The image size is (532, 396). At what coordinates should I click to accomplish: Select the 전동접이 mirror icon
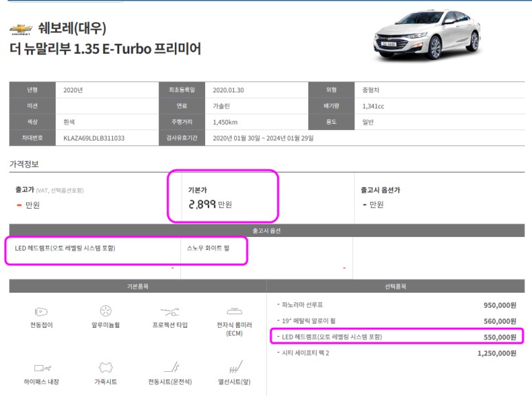click(x=41, y=311)
